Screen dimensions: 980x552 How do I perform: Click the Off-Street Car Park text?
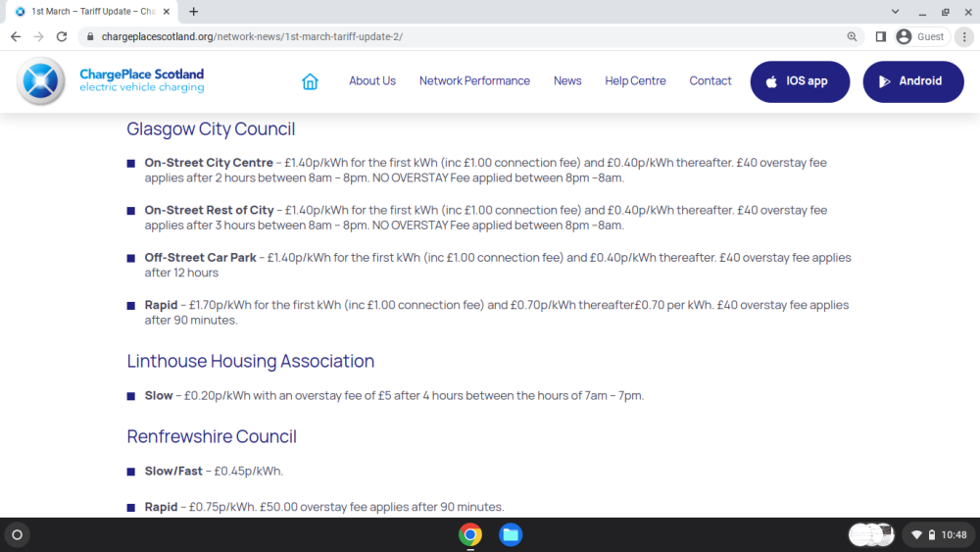coord(201,258)
